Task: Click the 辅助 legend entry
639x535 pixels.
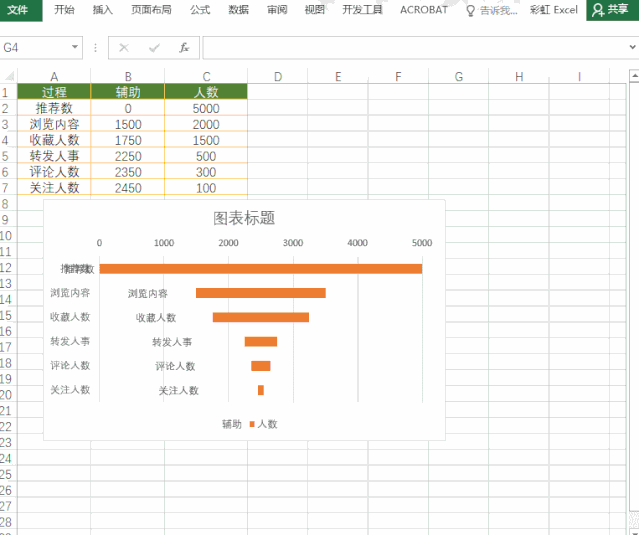Action: point(232,424)
